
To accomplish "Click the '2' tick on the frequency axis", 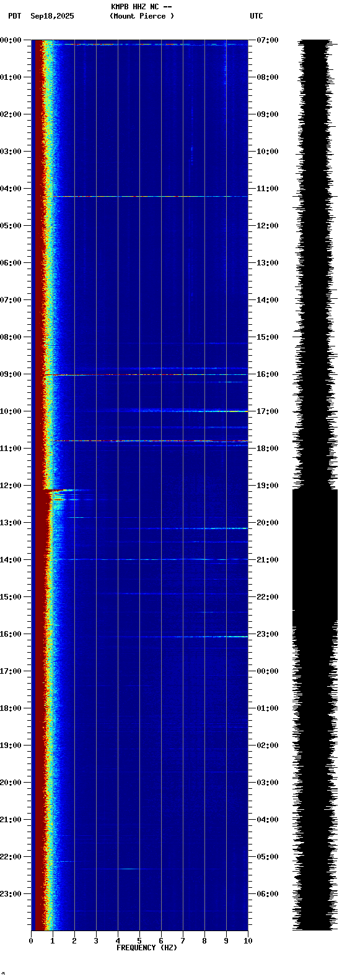I will pos(74,941).
